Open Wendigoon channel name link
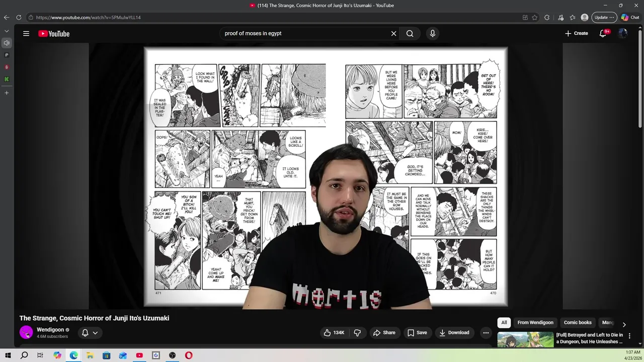644x362 pixels. click(50, 330)
